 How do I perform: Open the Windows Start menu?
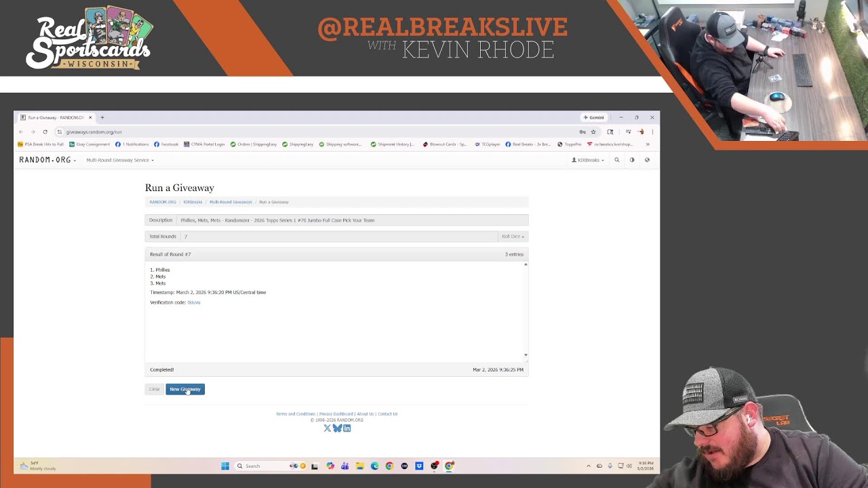click(225, 466)
